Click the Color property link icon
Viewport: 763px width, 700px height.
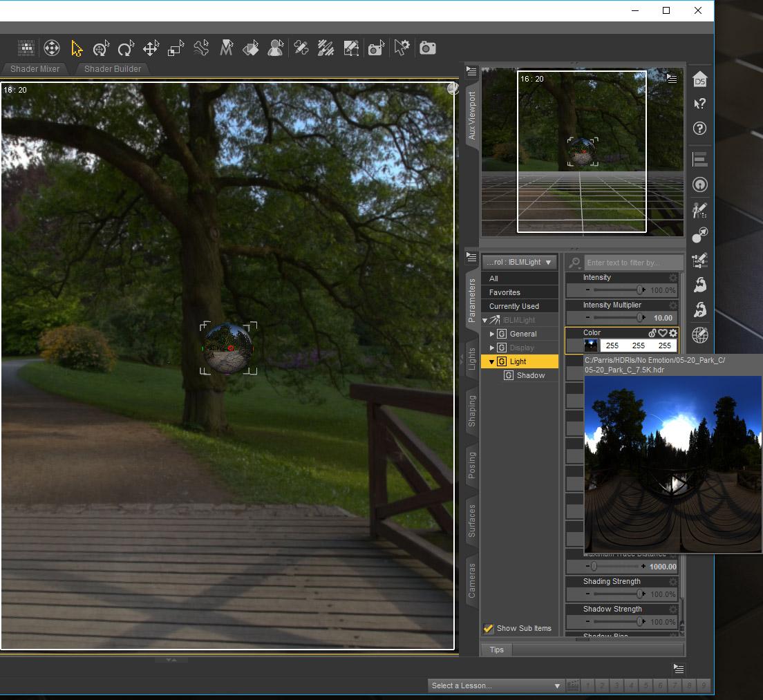(x=652, y=333)
